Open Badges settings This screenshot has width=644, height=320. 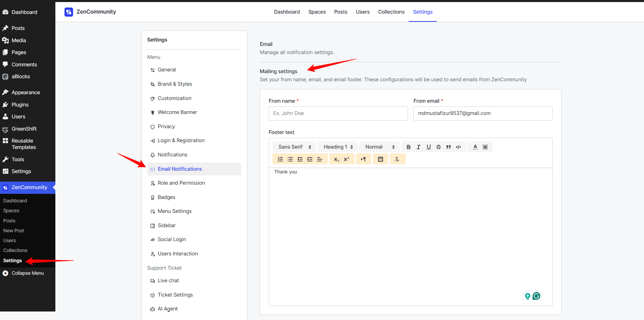(x=194, y=197)
